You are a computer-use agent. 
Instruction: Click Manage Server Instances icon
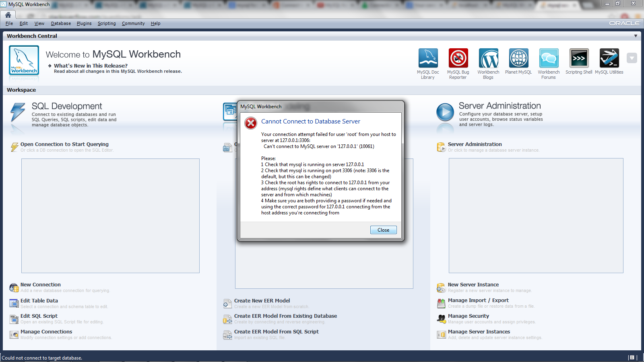pos(441,335)
